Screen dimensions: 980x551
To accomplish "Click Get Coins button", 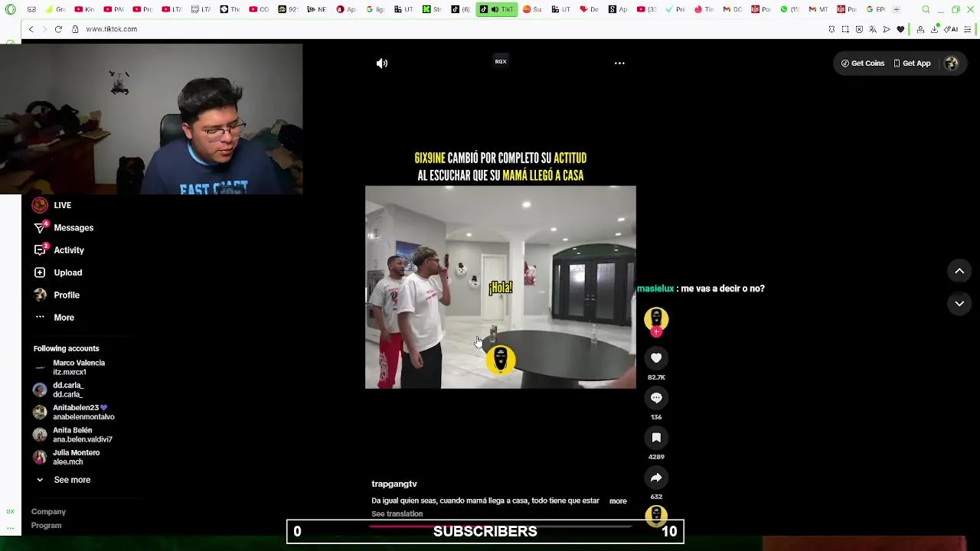I will [x=863, y=64].
